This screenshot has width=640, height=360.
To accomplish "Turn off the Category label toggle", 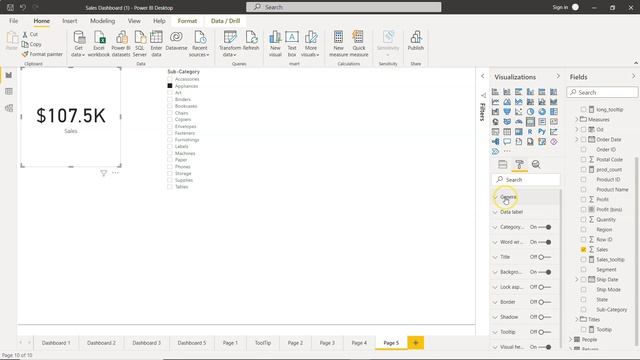I will (544, 227).
